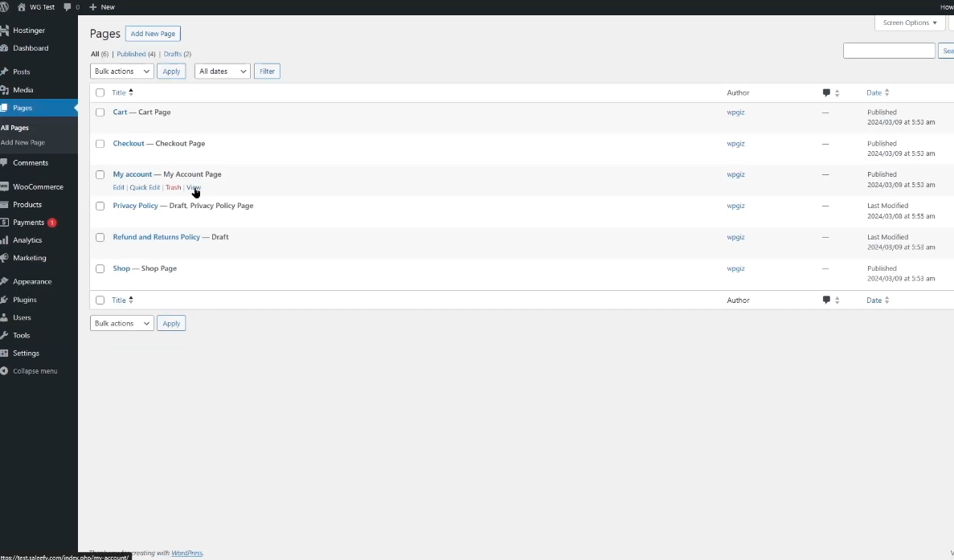Click the WooCommerce icon in sidebar
Screen dimensions: 954x560
5,187
